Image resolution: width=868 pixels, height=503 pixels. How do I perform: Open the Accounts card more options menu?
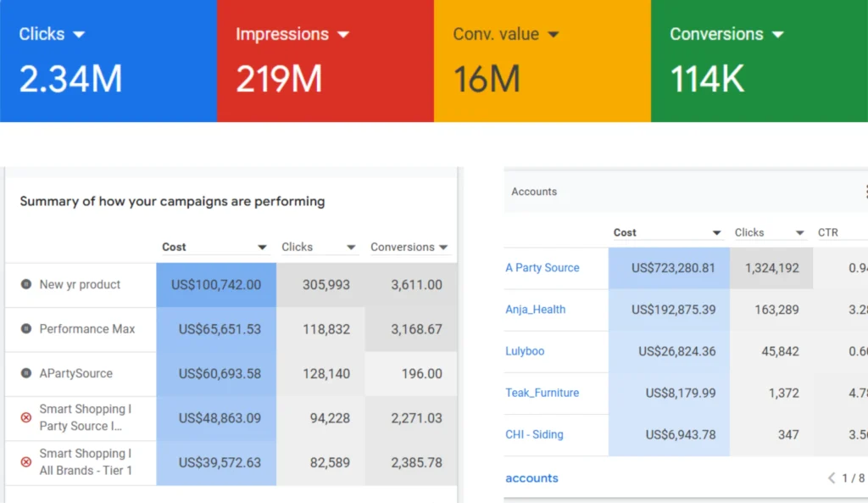[x=865, y=192]
